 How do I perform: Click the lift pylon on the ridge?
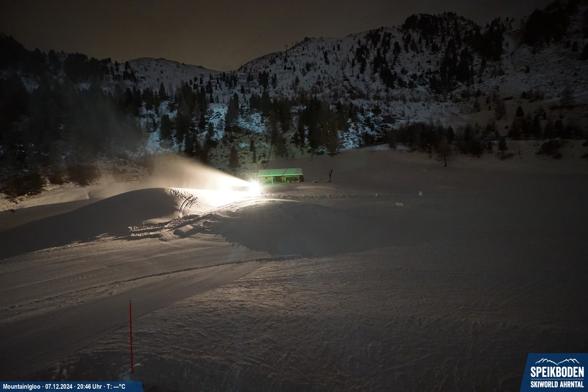click(x=286, y=48)
